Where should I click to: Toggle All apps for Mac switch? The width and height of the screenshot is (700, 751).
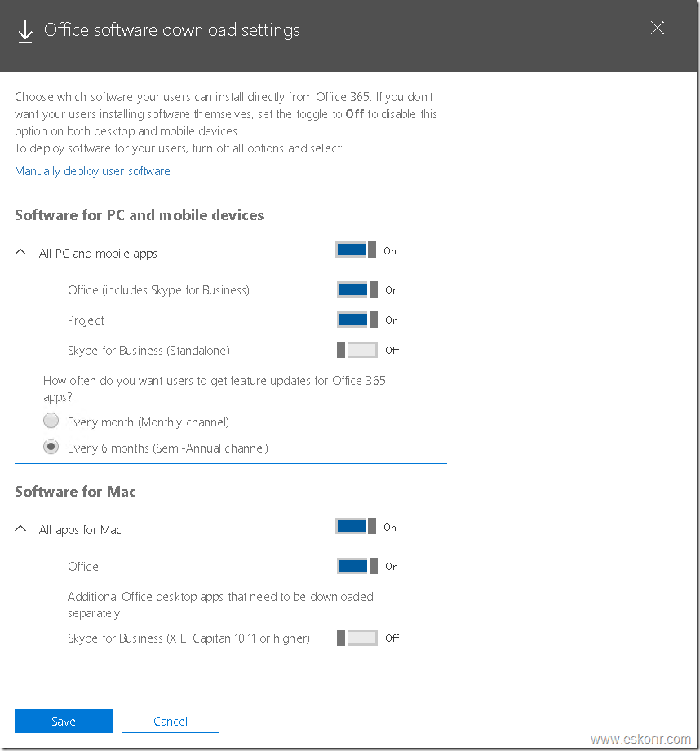pos(356,527)
